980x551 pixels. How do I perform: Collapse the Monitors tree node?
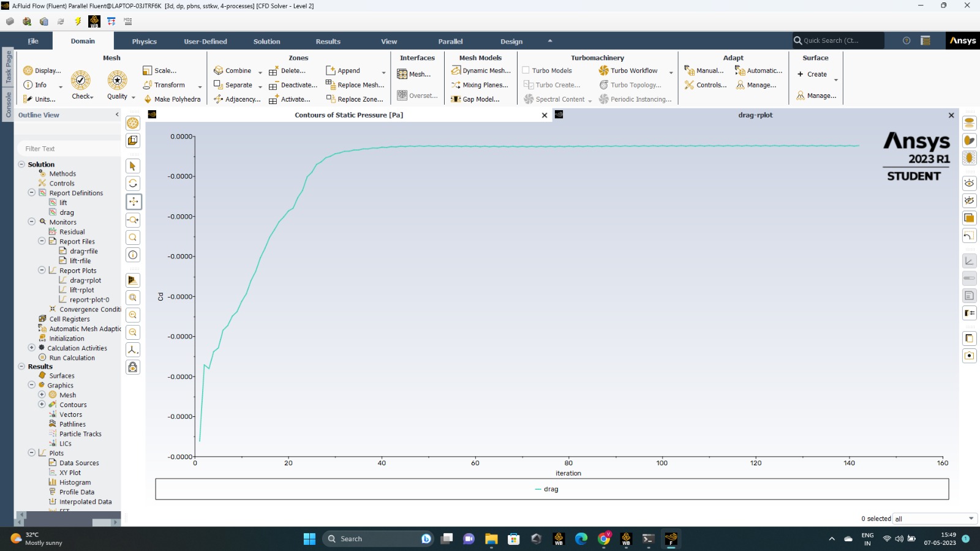point(31,222)
